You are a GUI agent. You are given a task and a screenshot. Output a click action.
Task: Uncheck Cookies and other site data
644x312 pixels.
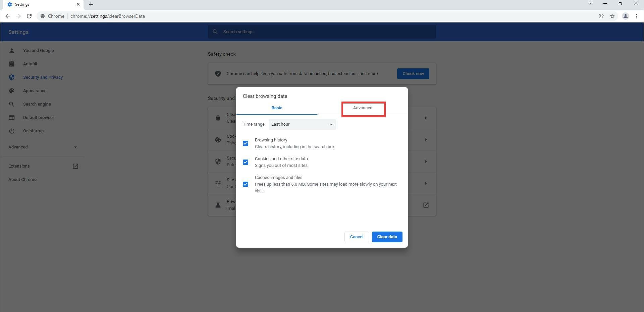point(246,162)
